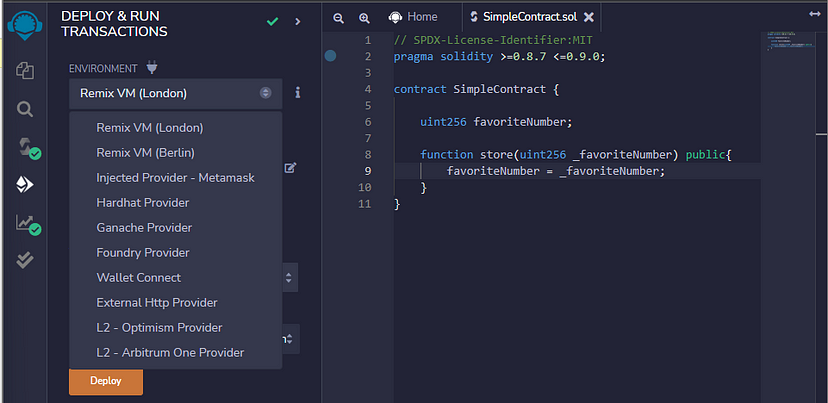Switch to the SimpleContract.sol tab
Image resolution: width=828 pixels, height=403 pixels.
(x=531, y=17)
